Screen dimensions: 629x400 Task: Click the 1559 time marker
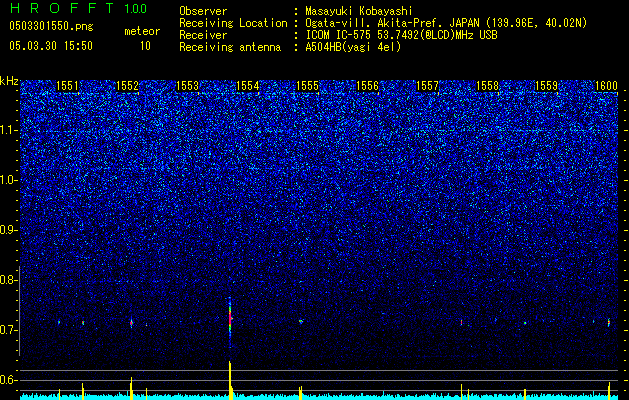pos(546,86)
